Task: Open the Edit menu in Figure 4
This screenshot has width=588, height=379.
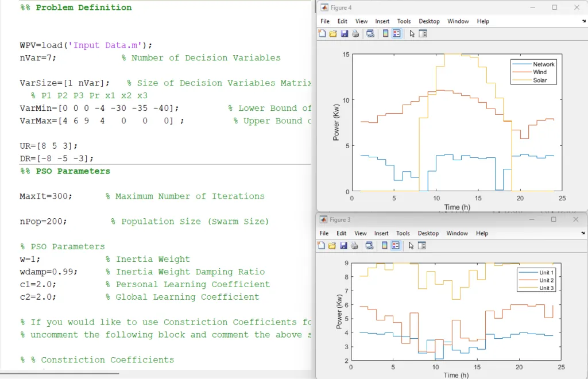Action: (x=342, y=21)
